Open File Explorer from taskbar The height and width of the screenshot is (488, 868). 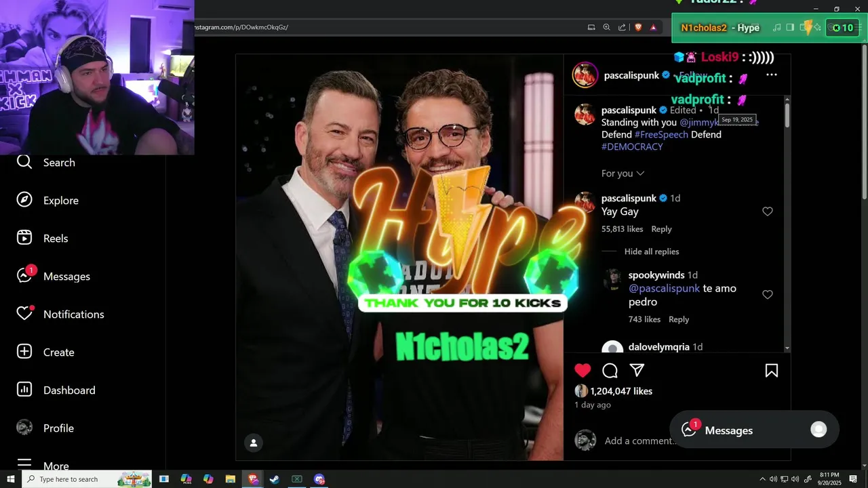tap(231, 479)
